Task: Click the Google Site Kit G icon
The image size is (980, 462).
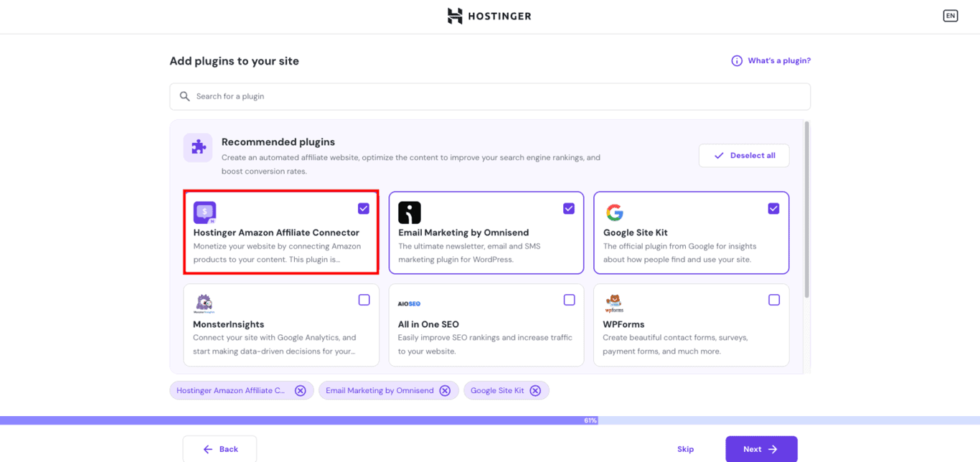Action: pyautogui.click(x=614, y=213)
